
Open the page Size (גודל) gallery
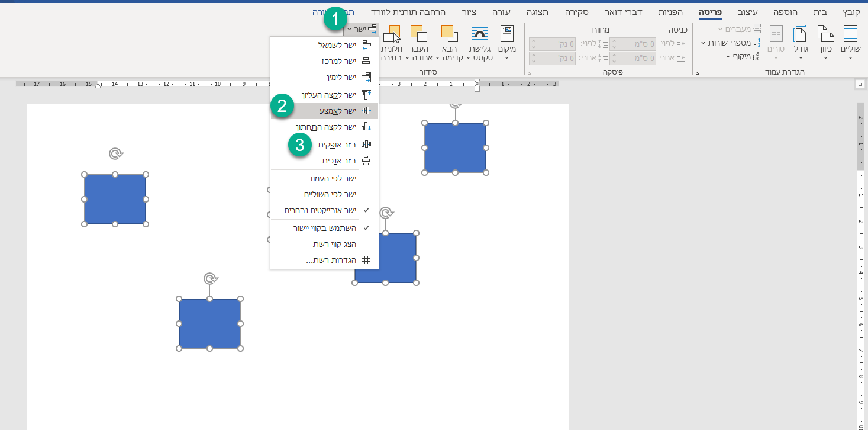[x=801, y=41]
